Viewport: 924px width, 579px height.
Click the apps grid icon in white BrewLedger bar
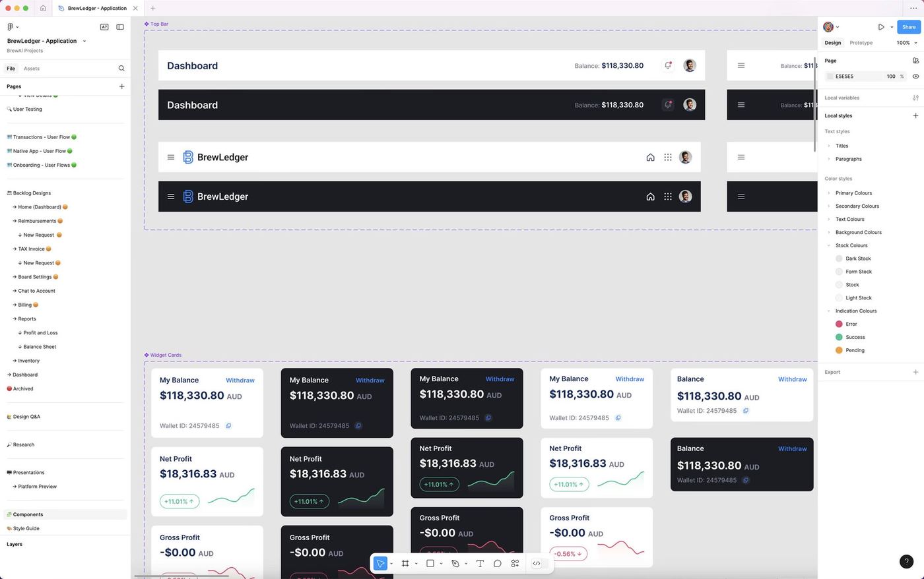coord(668,157)
